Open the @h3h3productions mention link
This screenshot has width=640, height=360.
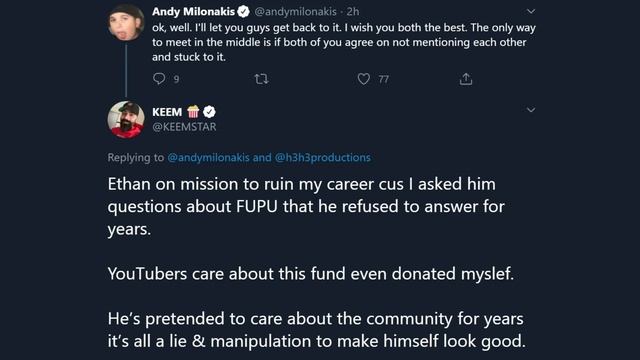coord(322,158)
